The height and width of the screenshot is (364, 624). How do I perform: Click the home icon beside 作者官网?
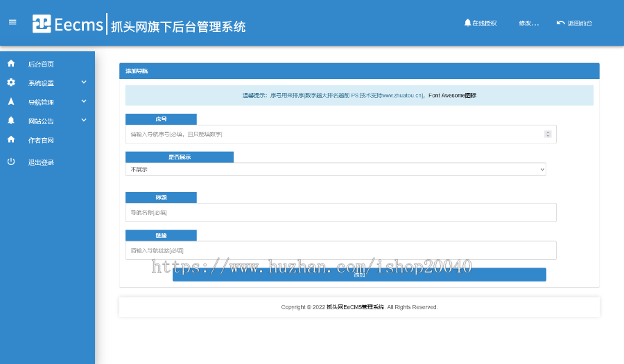tap(11, 139)
